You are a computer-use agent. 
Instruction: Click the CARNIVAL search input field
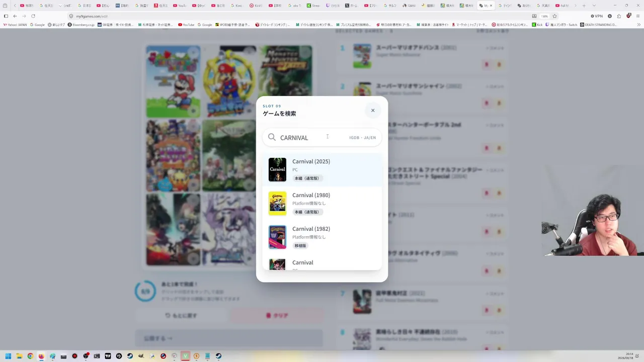[322, 137]
